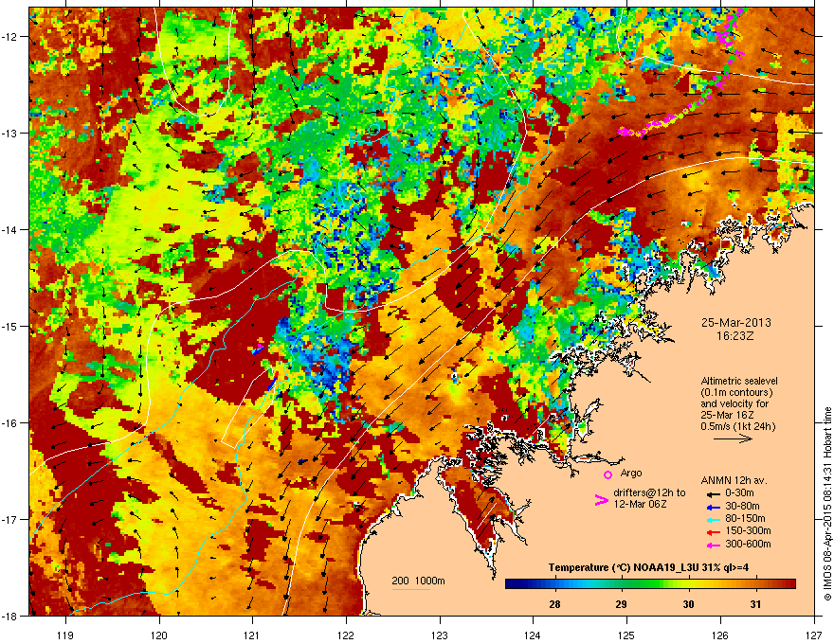Click the '30-80m' depth label
This screenshot has width=834, height=644.
click(x=742, y=507)
